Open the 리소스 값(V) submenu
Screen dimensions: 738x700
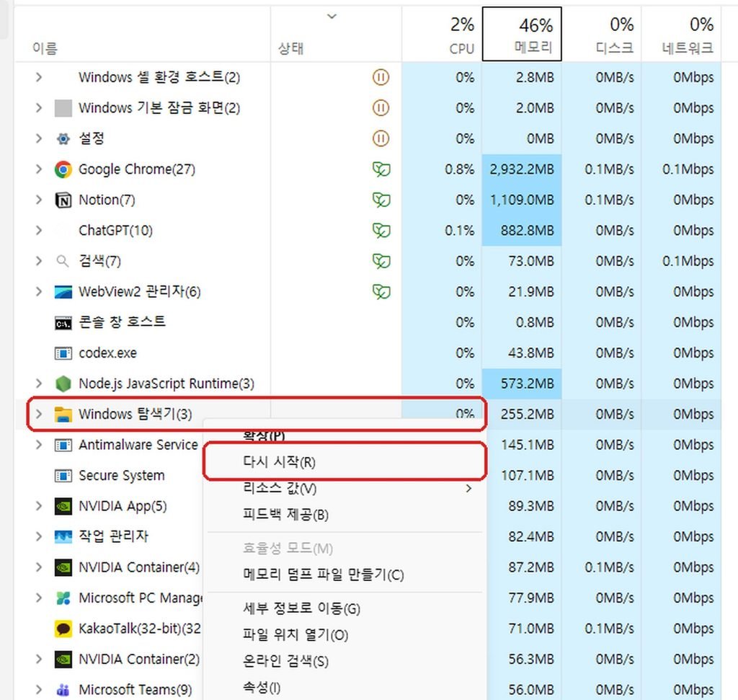click(x=345, y=489)
